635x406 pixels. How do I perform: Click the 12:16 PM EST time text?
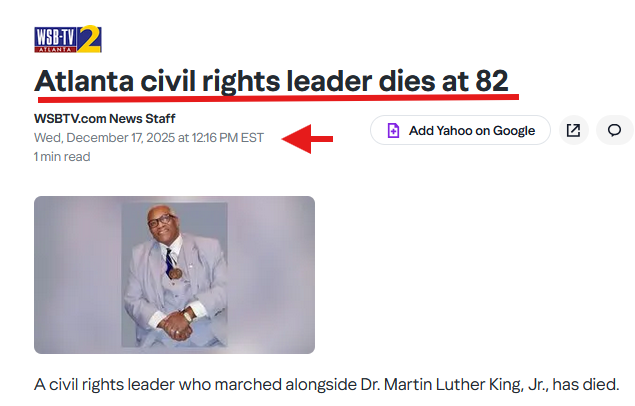pyautogui.click(x=229, y=137)
